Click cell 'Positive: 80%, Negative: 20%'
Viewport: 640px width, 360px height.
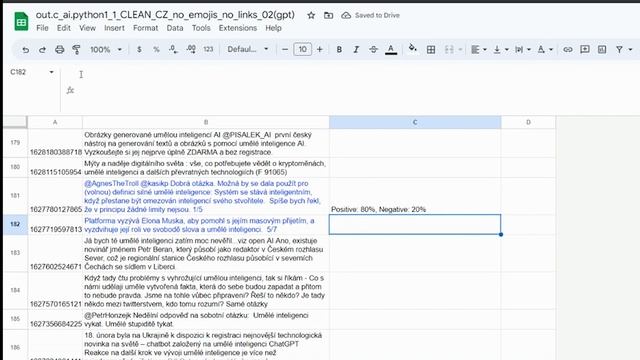(415, 196)
